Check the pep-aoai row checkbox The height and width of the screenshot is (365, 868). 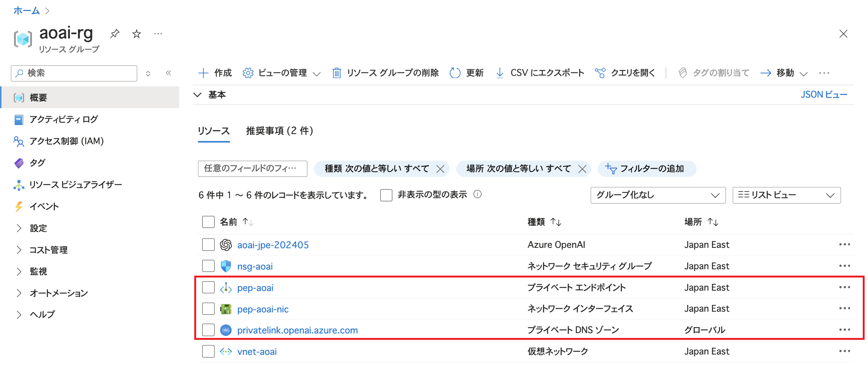(x=208, y=288)
